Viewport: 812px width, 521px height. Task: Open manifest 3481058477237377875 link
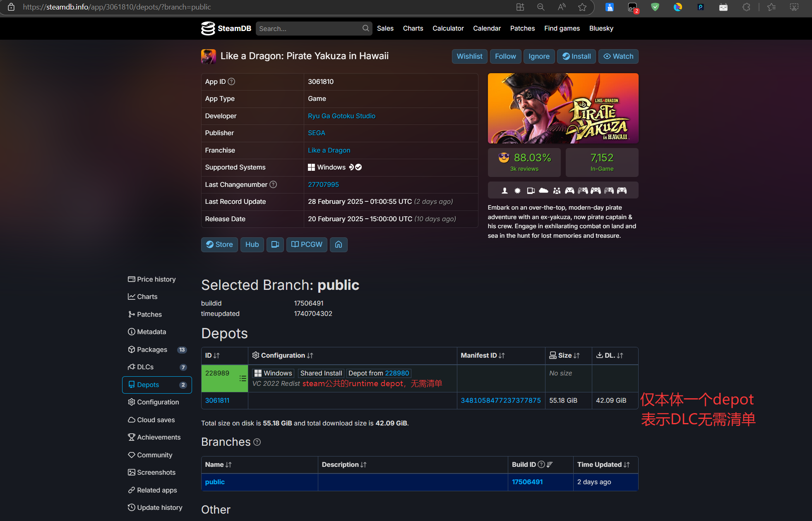501,401
